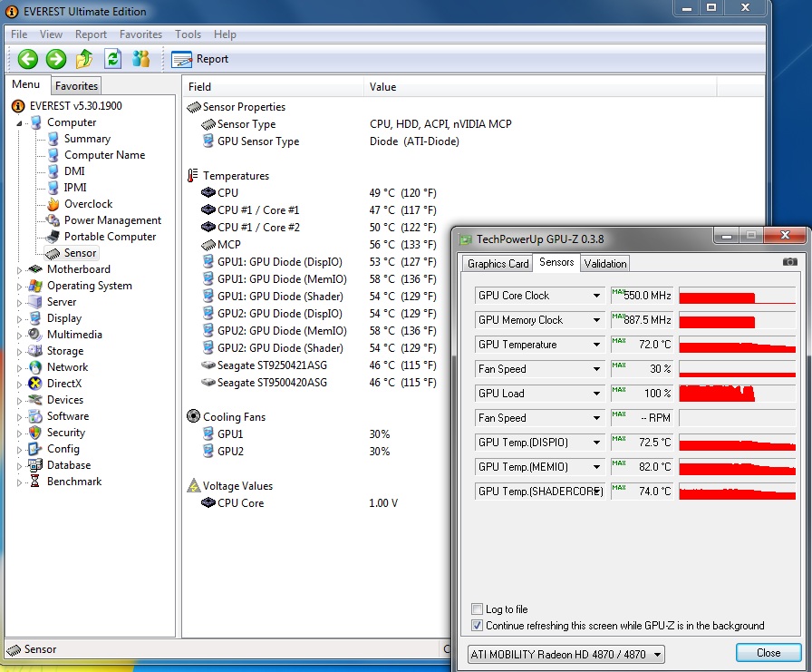This screenshot has height=672, width=812.
Task: Click the Benchmark hourglass icon
Action: [35, 482]
